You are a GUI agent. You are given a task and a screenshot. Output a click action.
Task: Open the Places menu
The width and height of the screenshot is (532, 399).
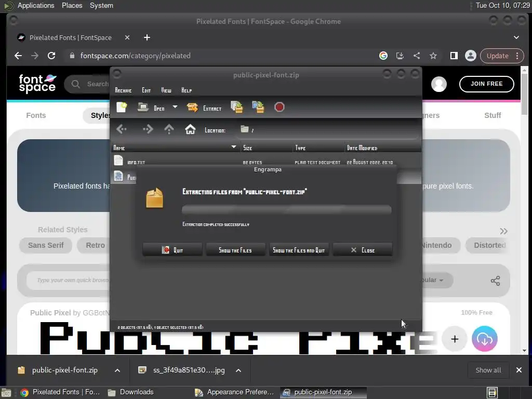click(72, 5)
